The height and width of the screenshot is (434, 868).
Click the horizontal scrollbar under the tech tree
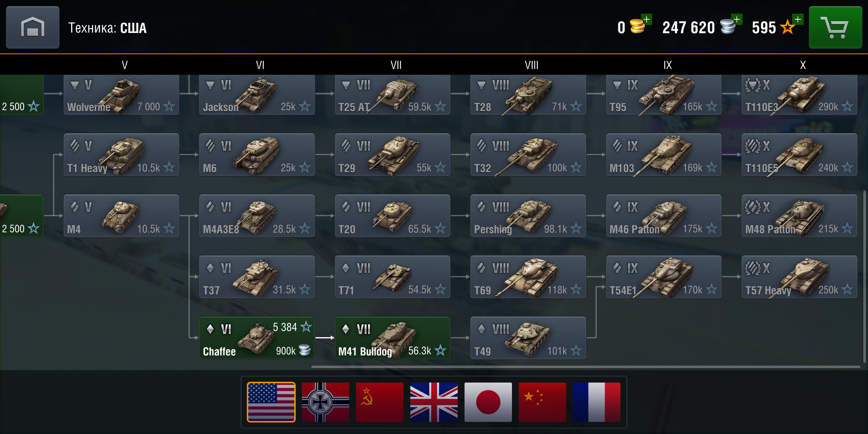[585, 367]
